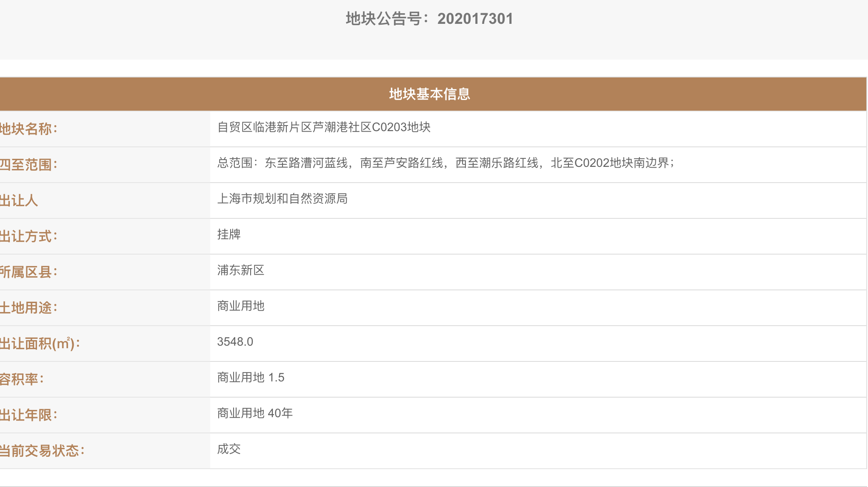Select parcel name text 自贸区临港新片区芦潮港社区C0203地块

point(324,127)
